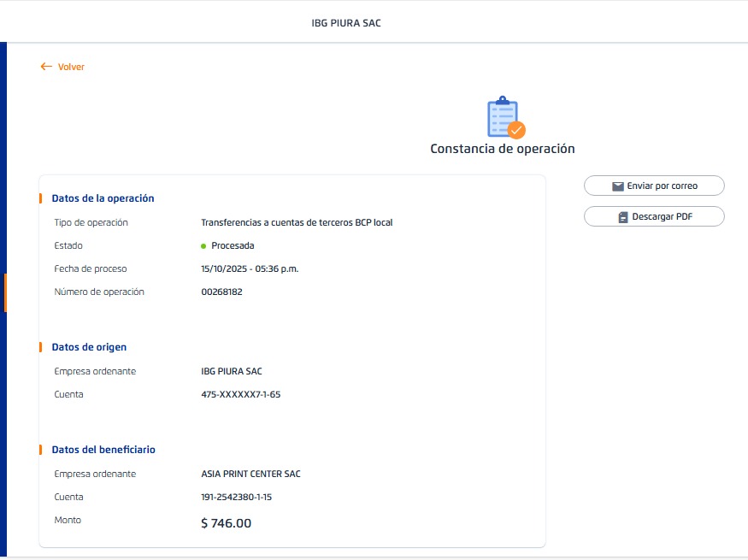Image resolution: width=748 pixels, height=560 pixels.
Task: Click the beneficiary account 191-2542380-1-15
Action: (x=242, y=498)
